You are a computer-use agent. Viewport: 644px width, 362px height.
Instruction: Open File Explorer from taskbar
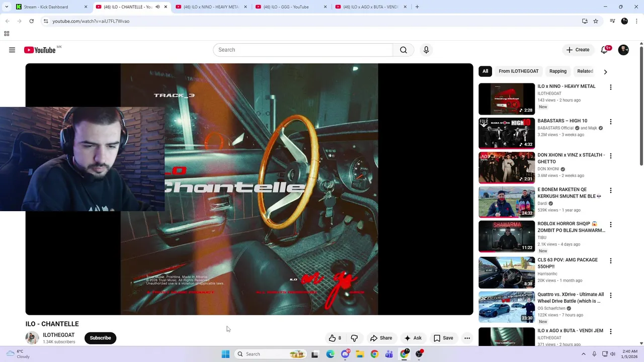click(360, 354)
